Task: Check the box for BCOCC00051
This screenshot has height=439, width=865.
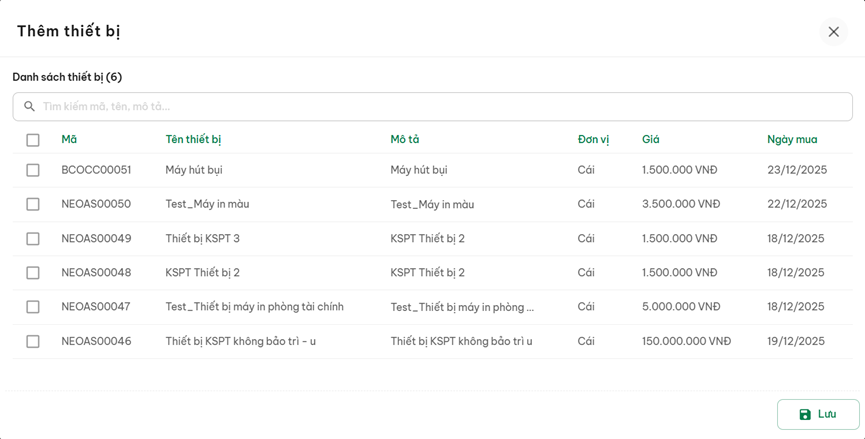Action: 33,171
